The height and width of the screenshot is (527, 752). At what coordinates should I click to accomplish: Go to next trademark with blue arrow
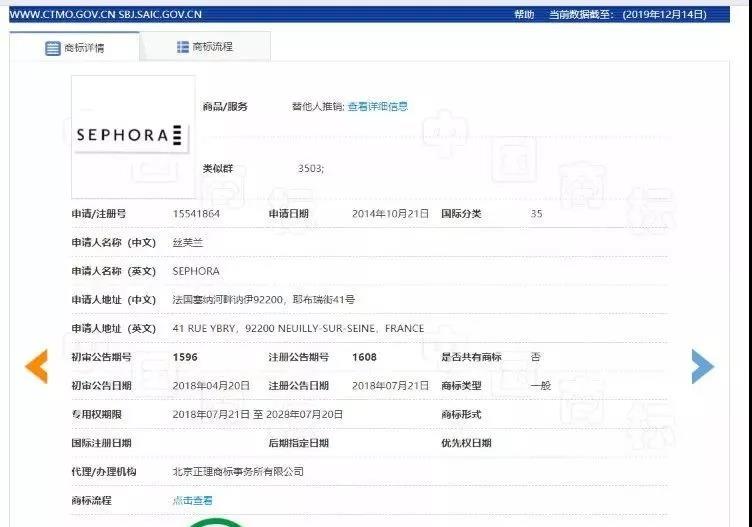[x=703, y=366]
